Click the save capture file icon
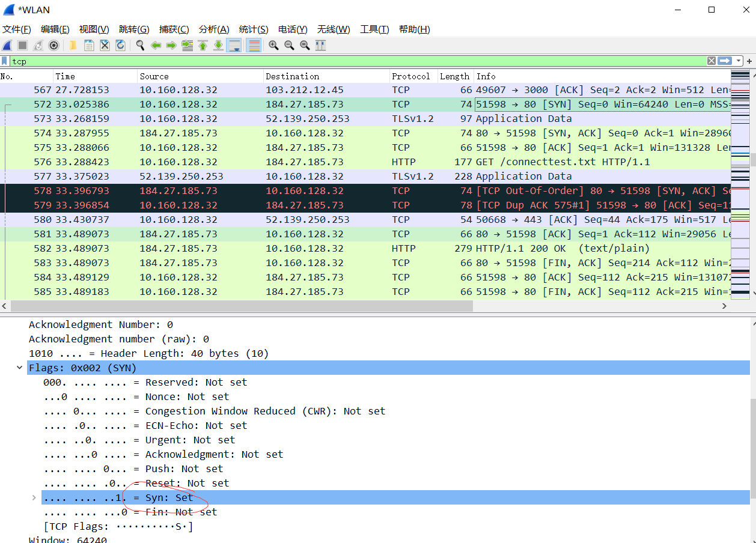The image size is (756, 543). click(89, 45)
